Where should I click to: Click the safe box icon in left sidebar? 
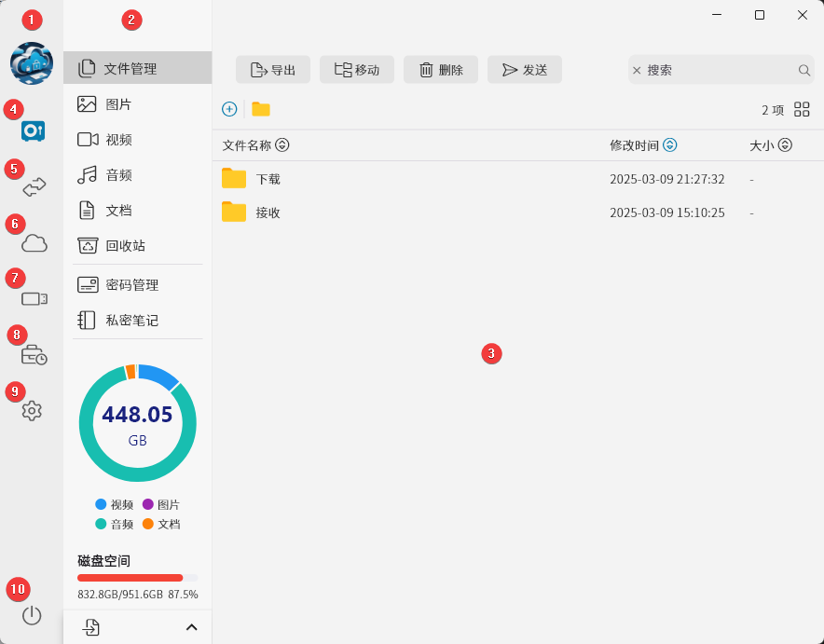click(x=33, y=131)
